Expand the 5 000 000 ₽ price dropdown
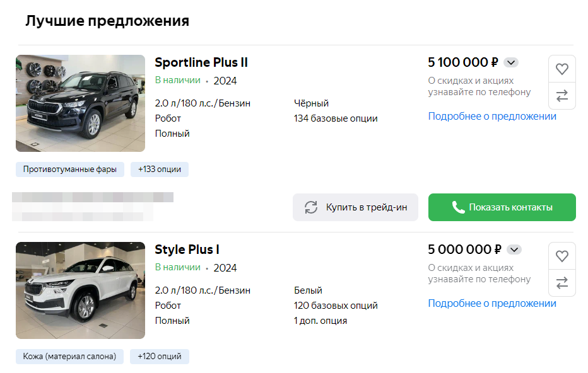 (x=514, y=250)
